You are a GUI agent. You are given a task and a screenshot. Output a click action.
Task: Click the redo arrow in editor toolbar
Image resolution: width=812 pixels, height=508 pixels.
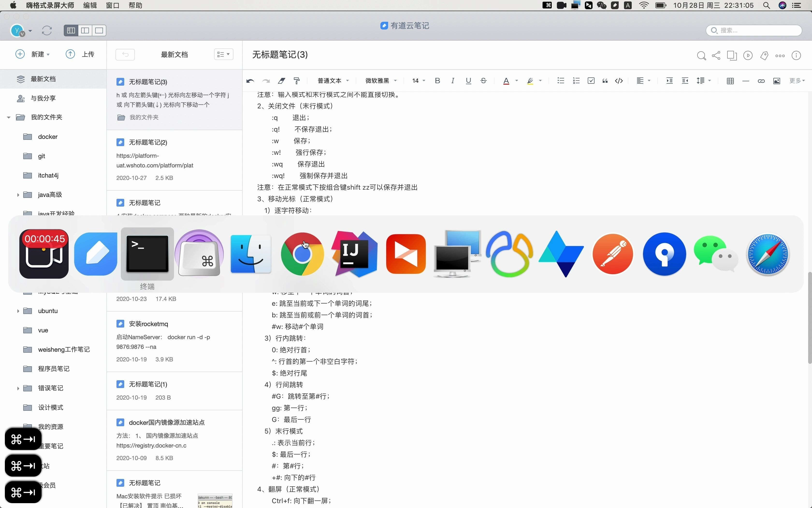pos(266,81)
